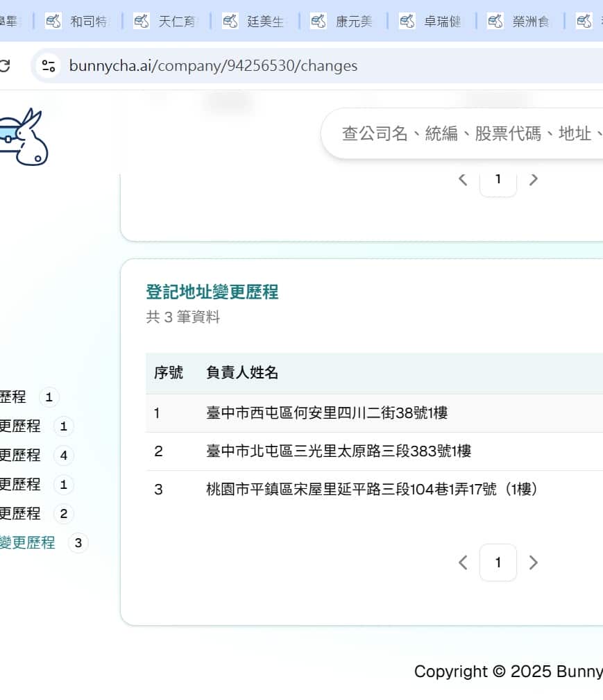Go to previous page under the address history table
Viewport: 603px width, 700px height.
pos(463,562)
